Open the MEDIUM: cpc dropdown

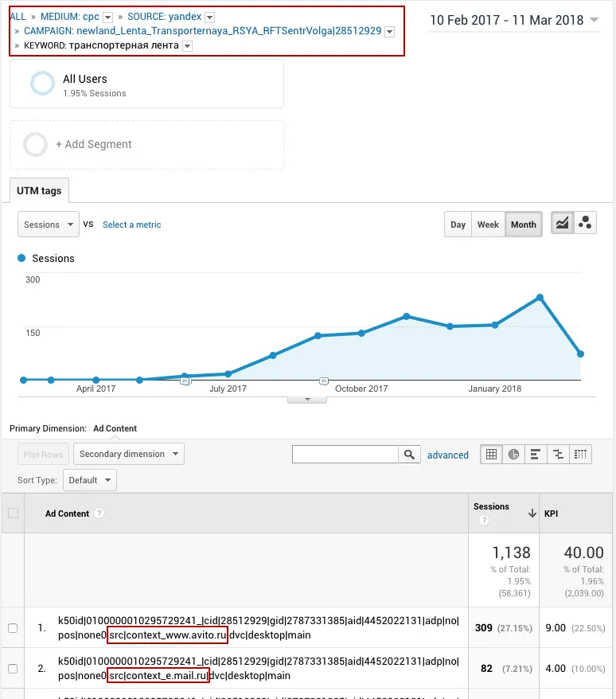point(108,18)
